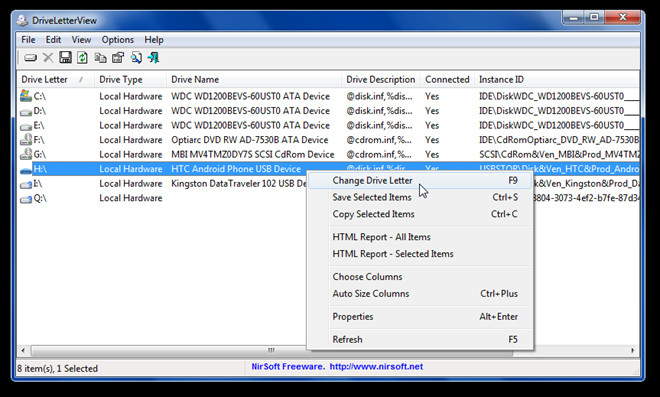Click the Copy Selected Items toolbar icon

point(100,58)
